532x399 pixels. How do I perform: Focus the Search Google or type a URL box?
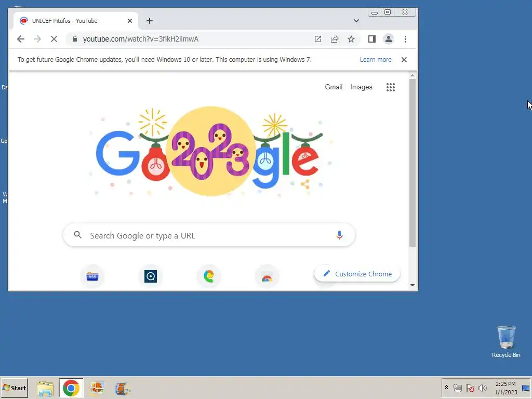point(209,235)
